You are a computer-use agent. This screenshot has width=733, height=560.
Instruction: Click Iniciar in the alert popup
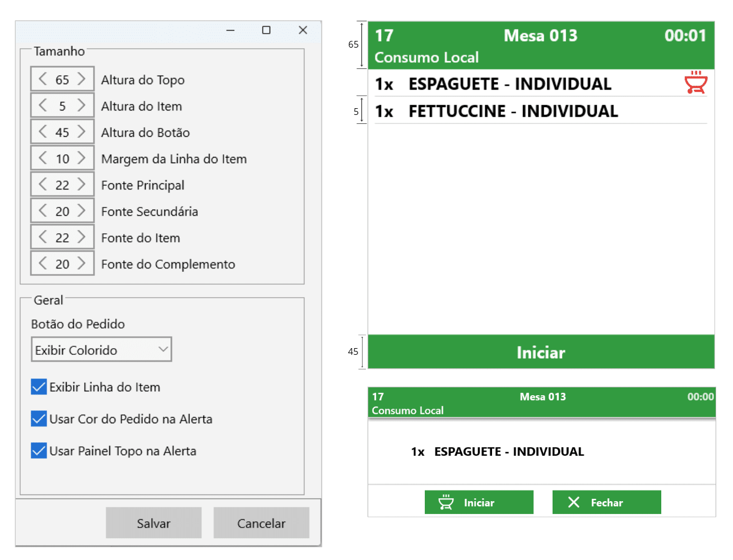point(479,502)
